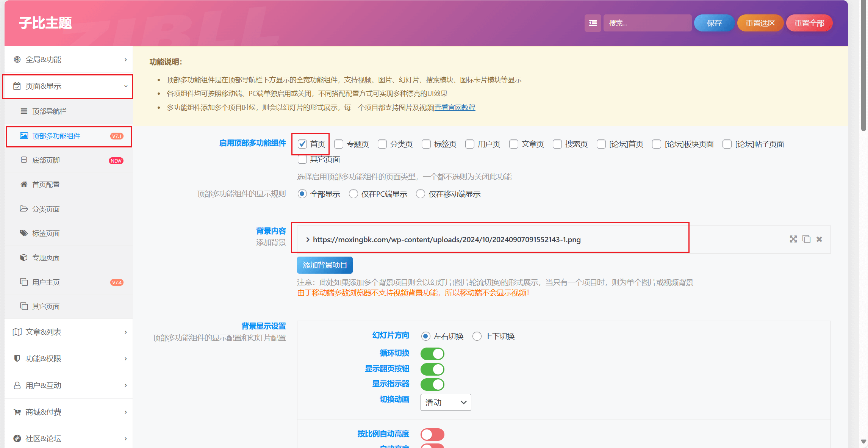Expand the background URL item arrow
The image size is (868, 448).
click(x=308, y=240)
